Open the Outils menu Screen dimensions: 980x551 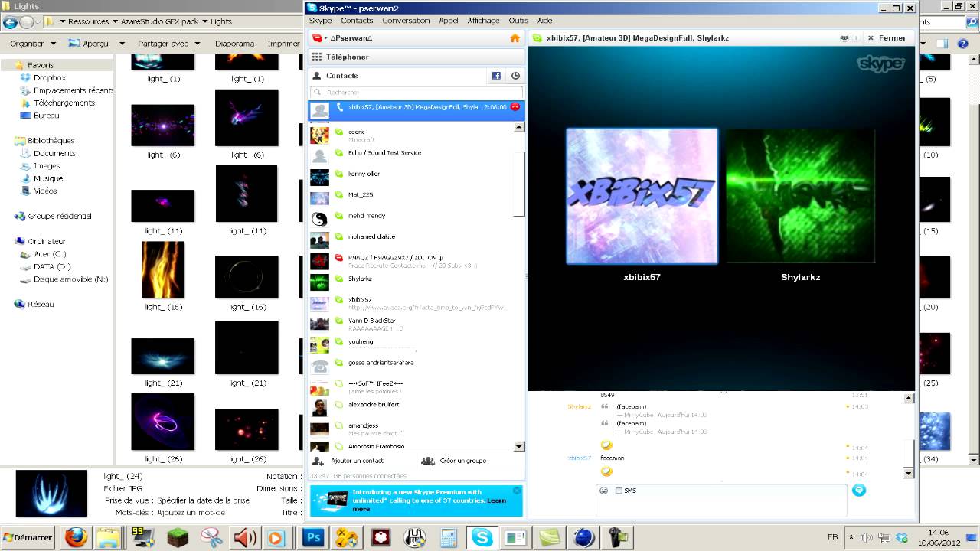[518, 21]
